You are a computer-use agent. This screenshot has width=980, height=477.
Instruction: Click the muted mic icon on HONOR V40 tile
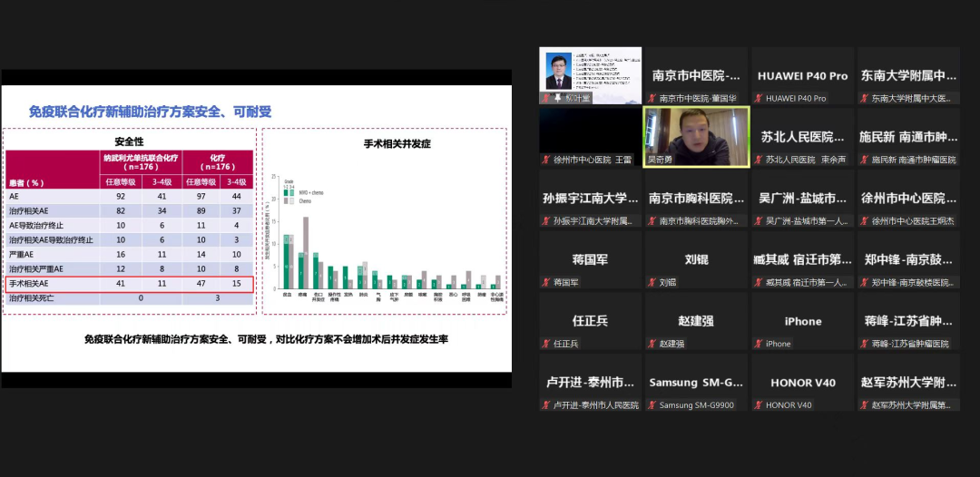[759, 405]
